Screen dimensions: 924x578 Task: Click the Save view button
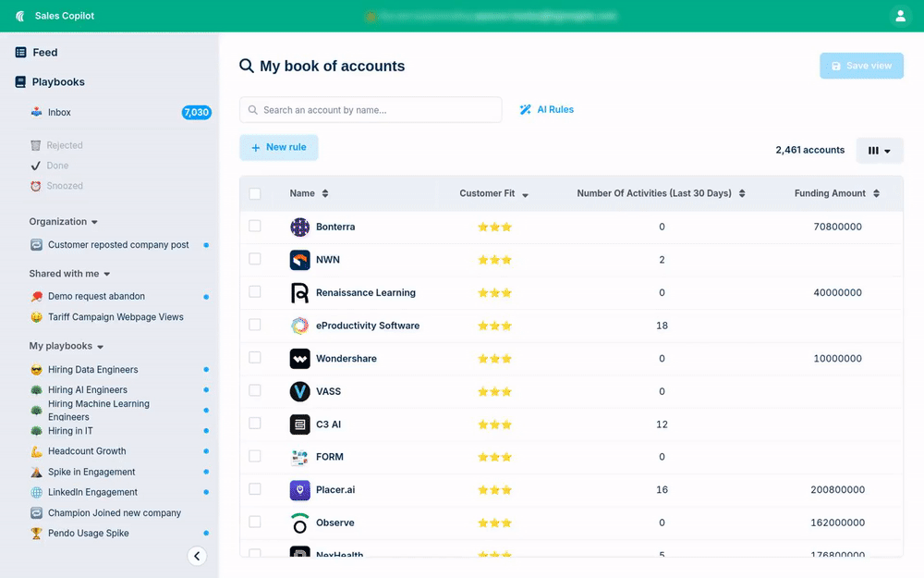pyautogui.click(x=861, y=66)
